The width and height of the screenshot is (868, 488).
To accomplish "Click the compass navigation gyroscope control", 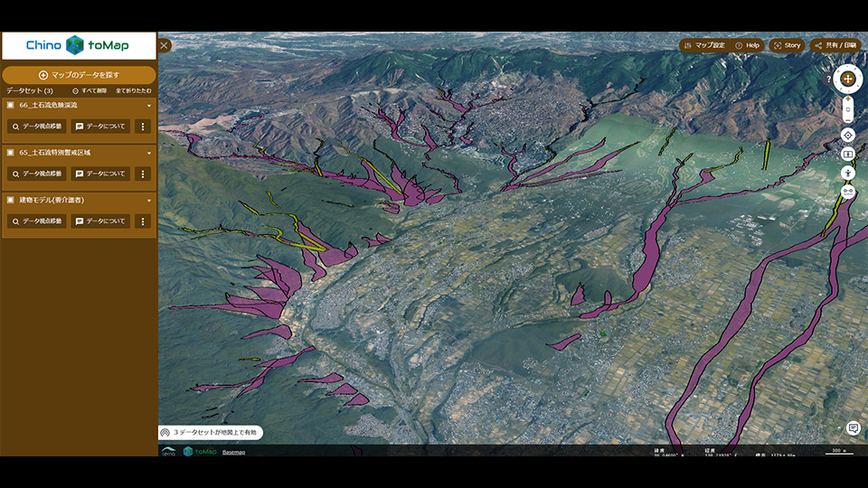I will [848, 79].
